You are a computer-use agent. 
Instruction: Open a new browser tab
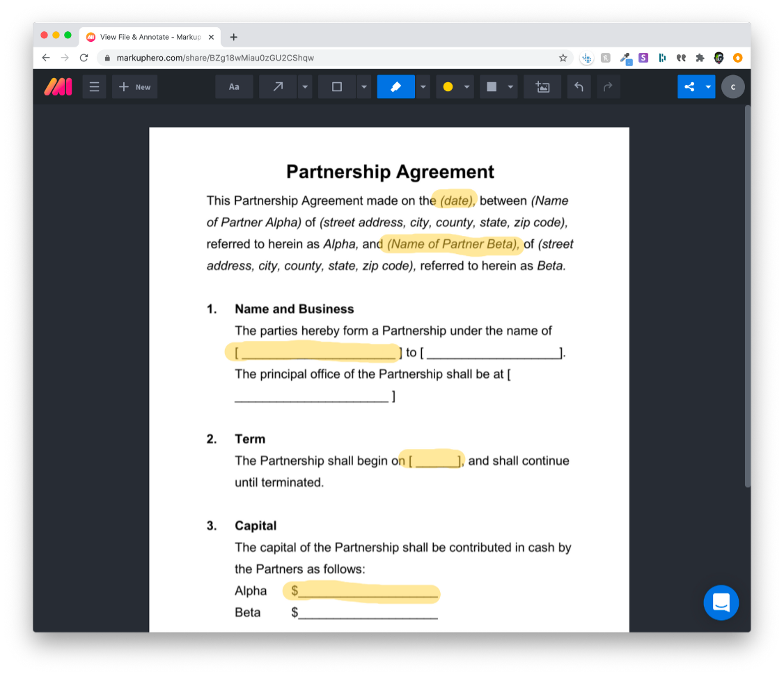click(x=233, y=37)
